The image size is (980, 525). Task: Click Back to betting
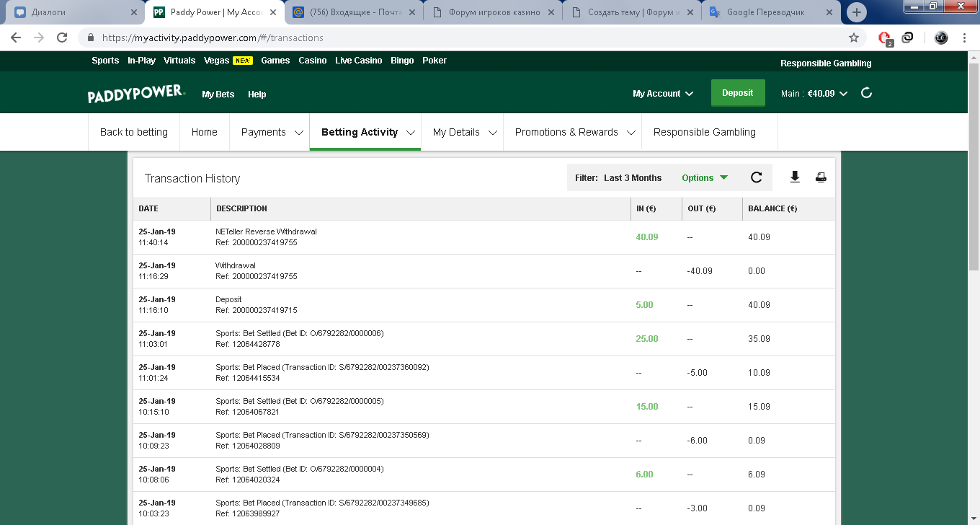(134, 132)
